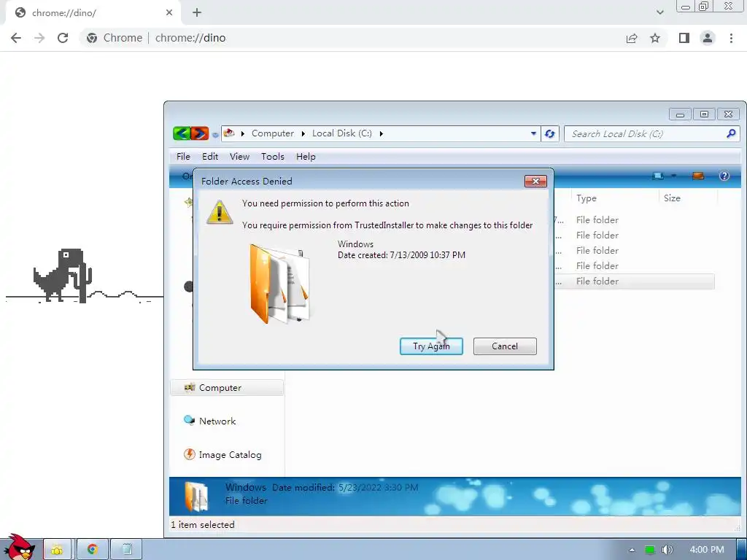Select Network in the navigation pane
This screenshot has height=560, width=747.
pyautogui.click(x=217, y=421)
